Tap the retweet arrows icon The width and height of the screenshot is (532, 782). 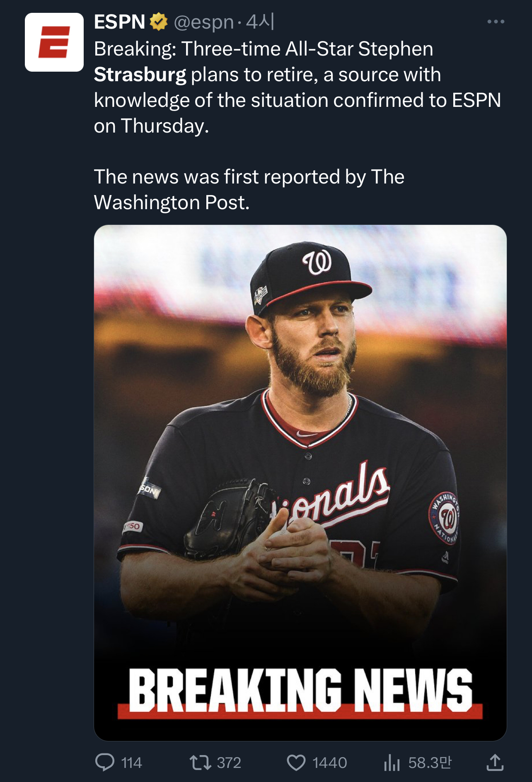(201, 762)
